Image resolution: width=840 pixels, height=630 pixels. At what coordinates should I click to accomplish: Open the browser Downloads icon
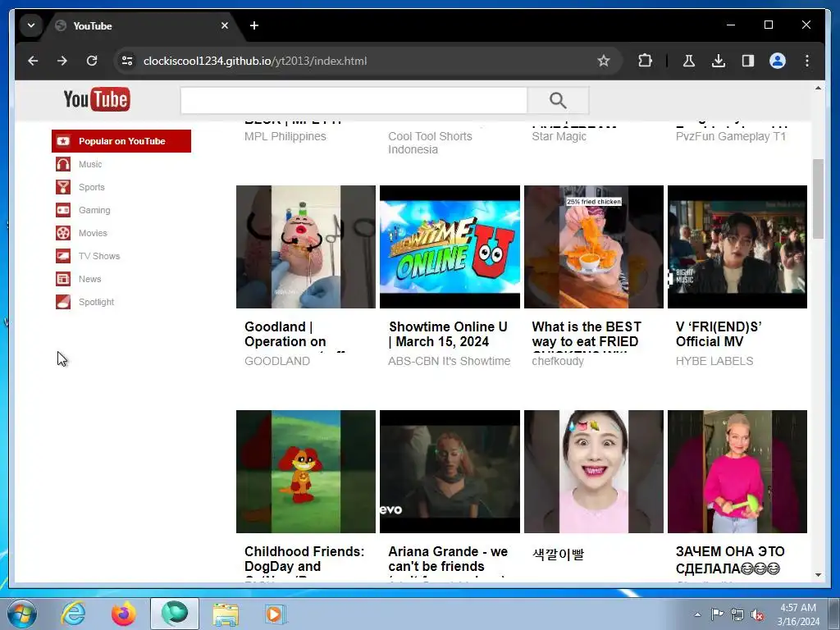pos(719,61)
